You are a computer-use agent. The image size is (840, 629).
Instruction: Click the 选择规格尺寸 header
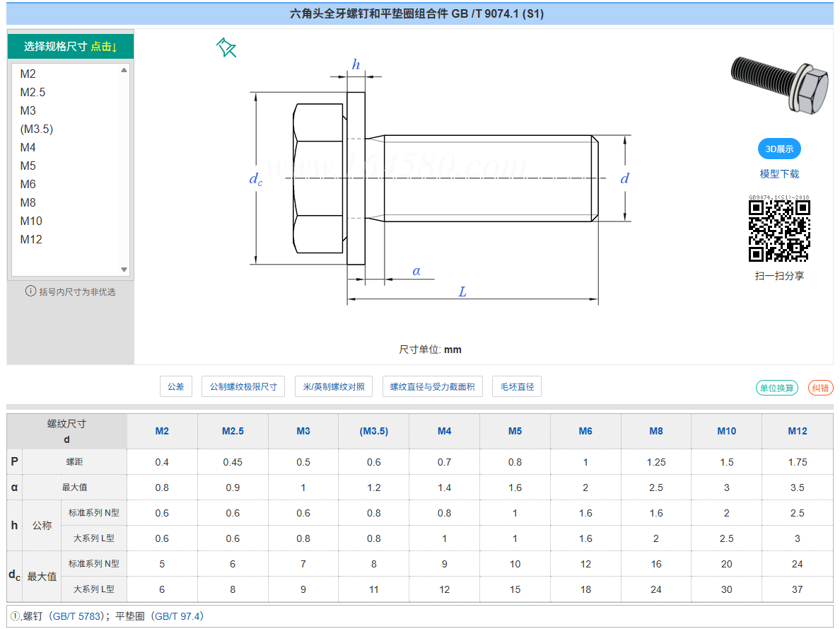70,47
